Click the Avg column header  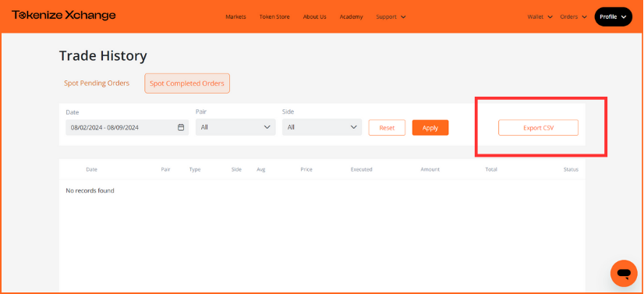[261, 169]
